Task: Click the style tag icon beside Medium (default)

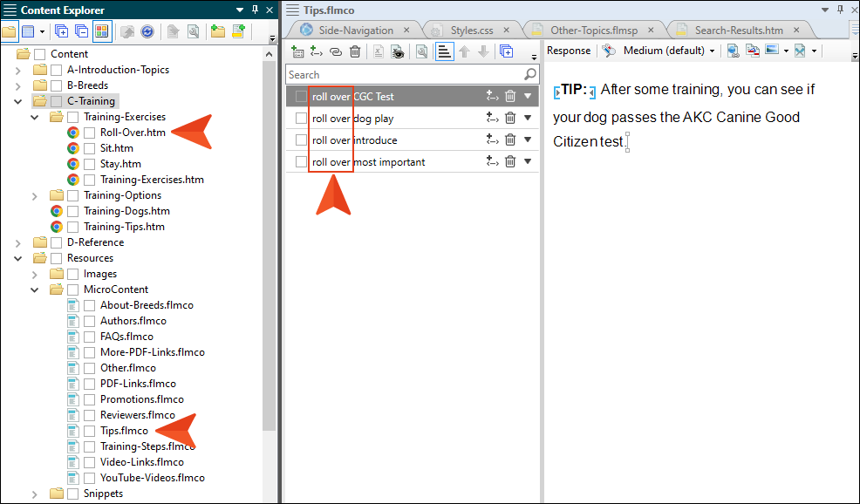Action: pyautogui.click(x=608, y=51)
